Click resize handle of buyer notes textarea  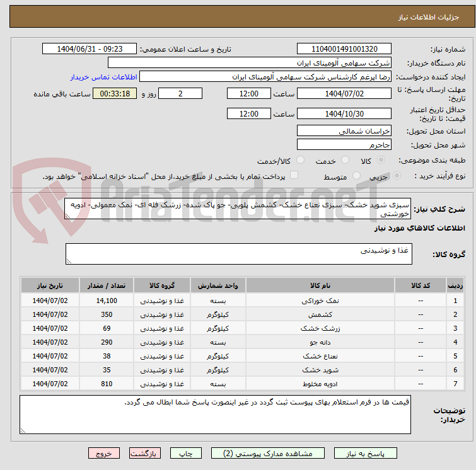[24, 430]
